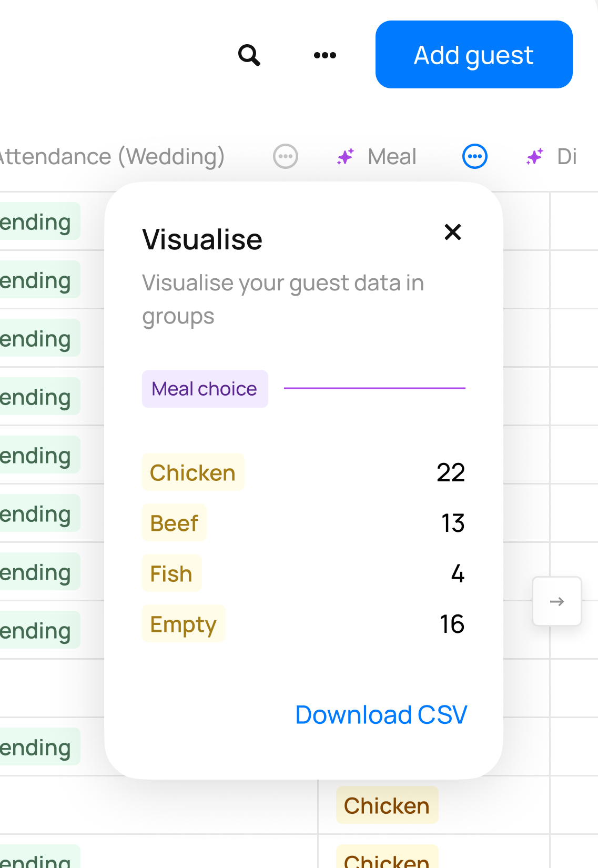
Task: Click the search magnifier icon
Action: coord(249,55)
